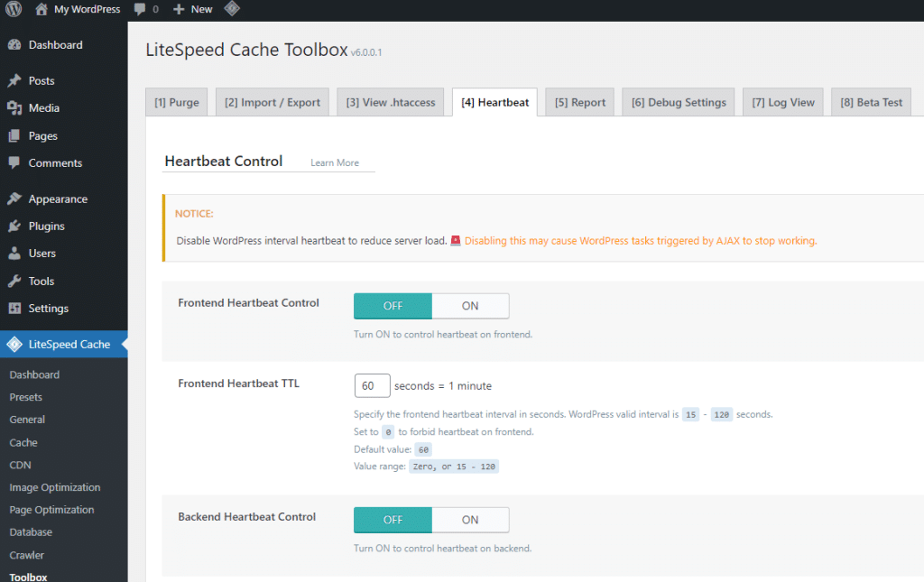This screenshot has width=924, height=582.
Task: Click the Users person icon
Action: point(14,254)
